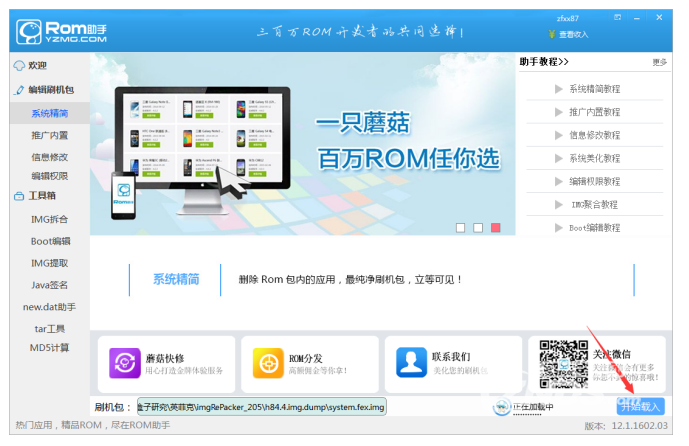Open the 蘑菇快修 card title
Screen dimensions: 689x446
coord(165,358)
